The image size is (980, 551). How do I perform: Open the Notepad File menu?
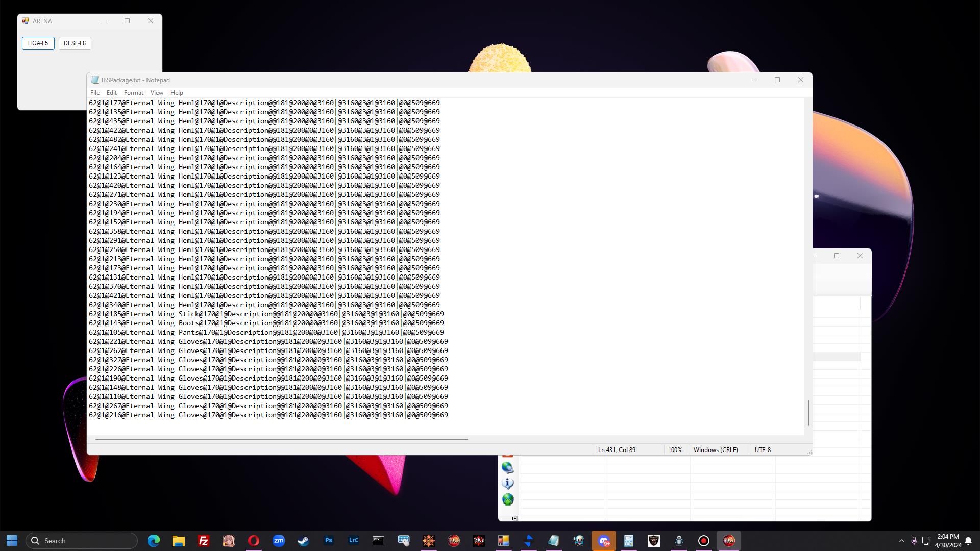[x=95, y=93]
